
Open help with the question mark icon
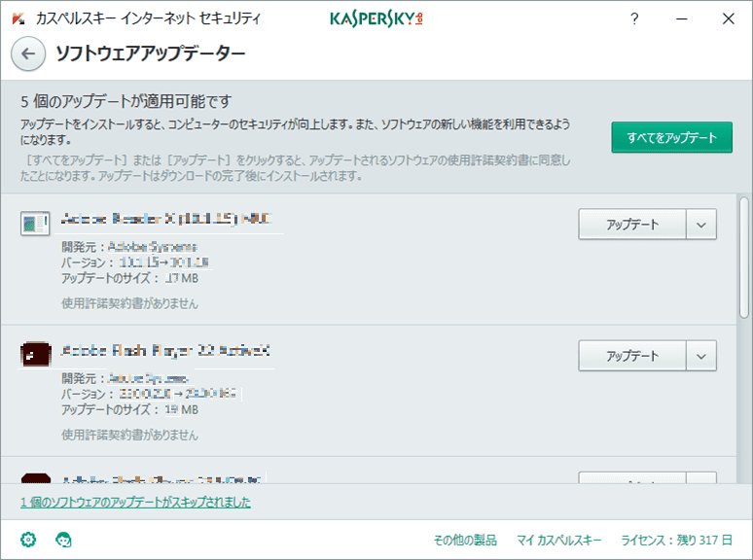coord(634,18)
